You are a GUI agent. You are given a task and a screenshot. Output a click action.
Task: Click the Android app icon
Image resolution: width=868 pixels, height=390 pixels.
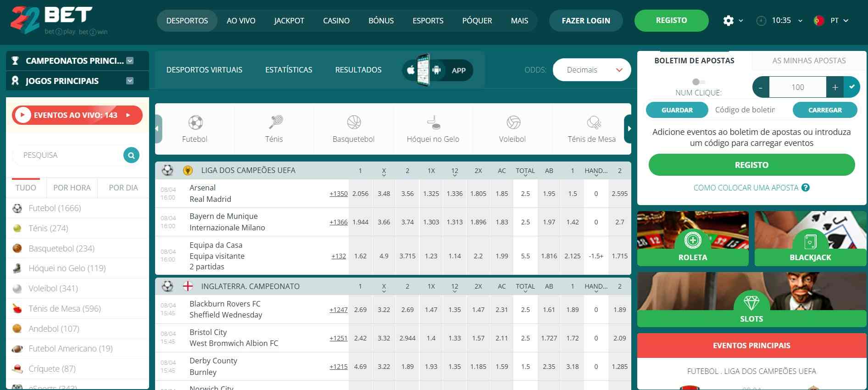[x=437, y=70]
